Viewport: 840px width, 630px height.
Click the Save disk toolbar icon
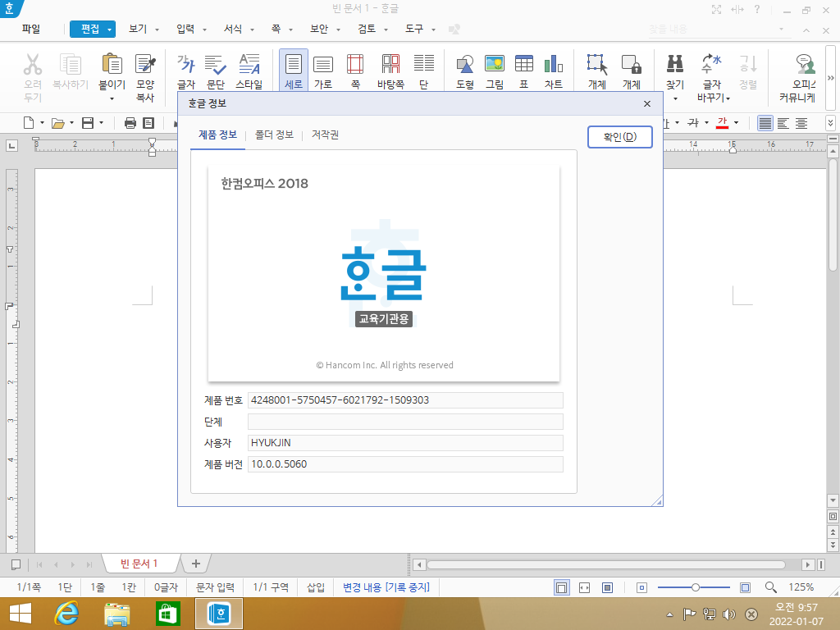pos(87,123)
